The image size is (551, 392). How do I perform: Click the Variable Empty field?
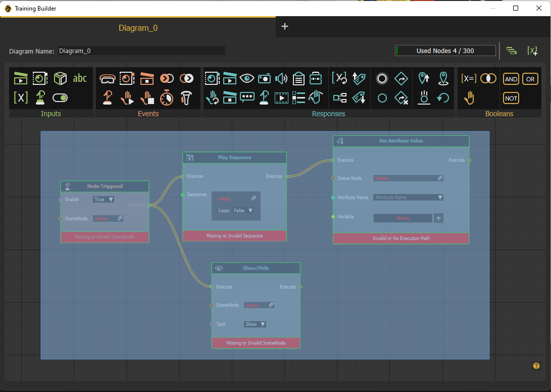point(403,218)
